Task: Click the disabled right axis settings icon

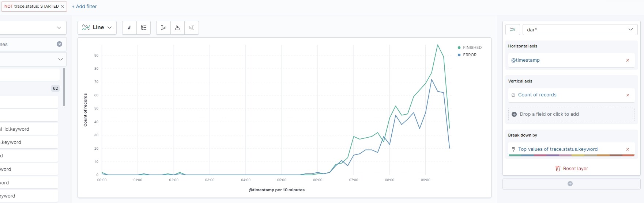Action: (192, 28)
